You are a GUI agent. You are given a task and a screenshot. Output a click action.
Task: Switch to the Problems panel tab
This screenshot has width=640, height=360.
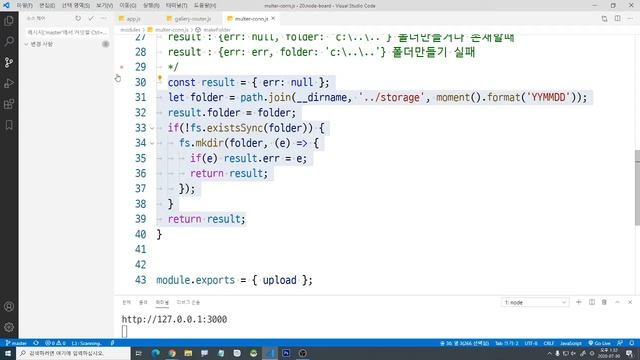tap(127, 302)
